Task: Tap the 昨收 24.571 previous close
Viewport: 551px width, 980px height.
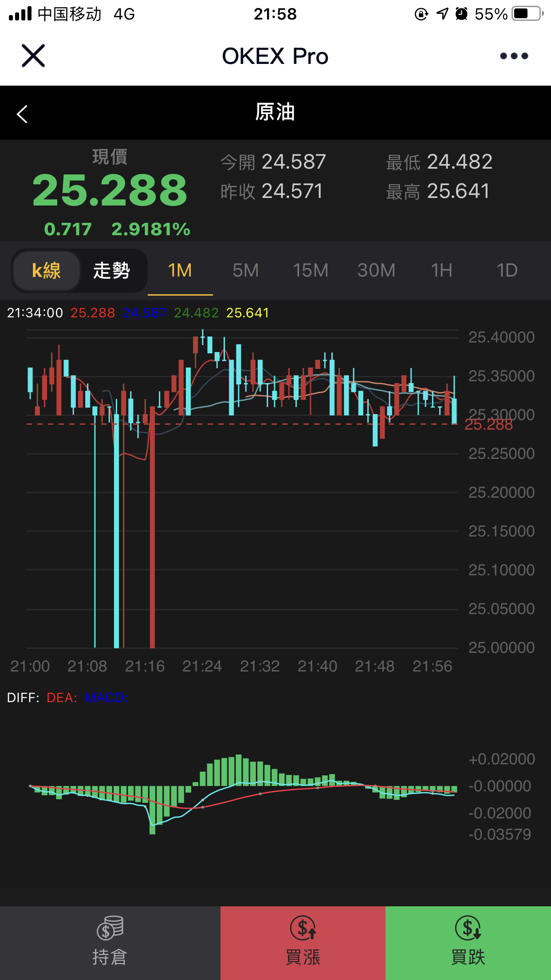Action: [x=272, y=191]
